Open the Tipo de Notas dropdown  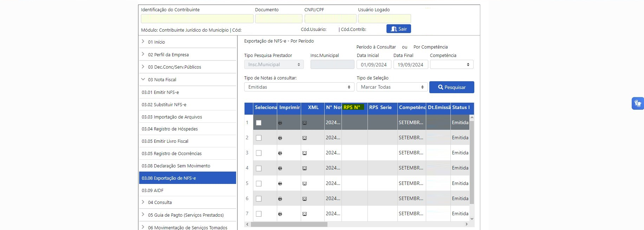click(299, 87)
